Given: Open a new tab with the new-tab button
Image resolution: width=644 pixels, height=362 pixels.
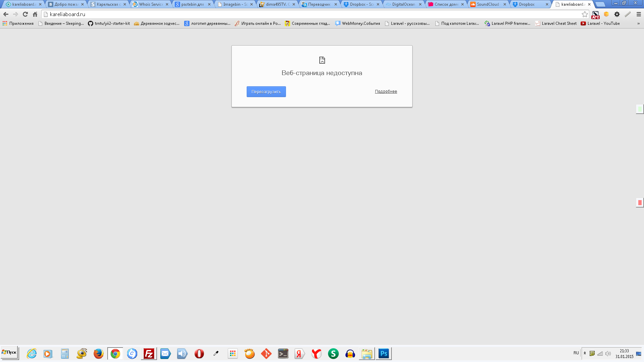Looking at the screenshot, I should click(x=600, y=4).
